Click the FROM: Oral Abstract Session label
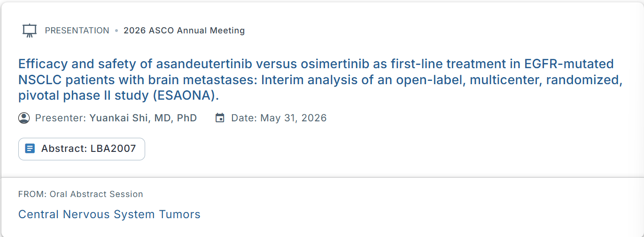Viewport: 644px width, 237px height. tap(80, 194)
